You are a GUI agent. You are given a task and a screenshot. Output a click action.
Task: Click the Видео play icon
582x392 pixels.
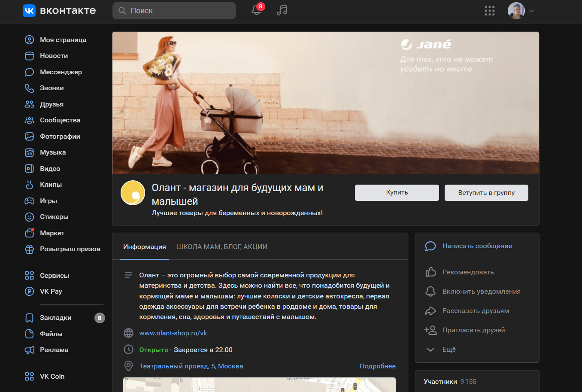pos(29,169)
